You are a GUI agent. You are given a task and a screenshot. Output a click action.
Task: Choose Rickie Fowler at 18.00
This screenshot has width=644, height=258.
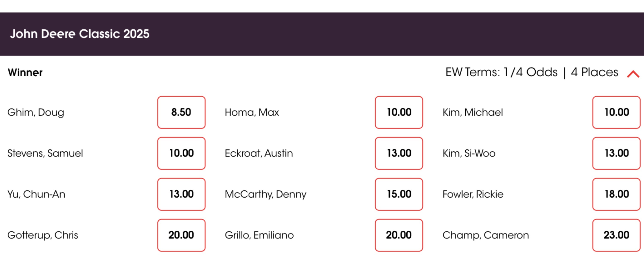(x=616, y=194)
